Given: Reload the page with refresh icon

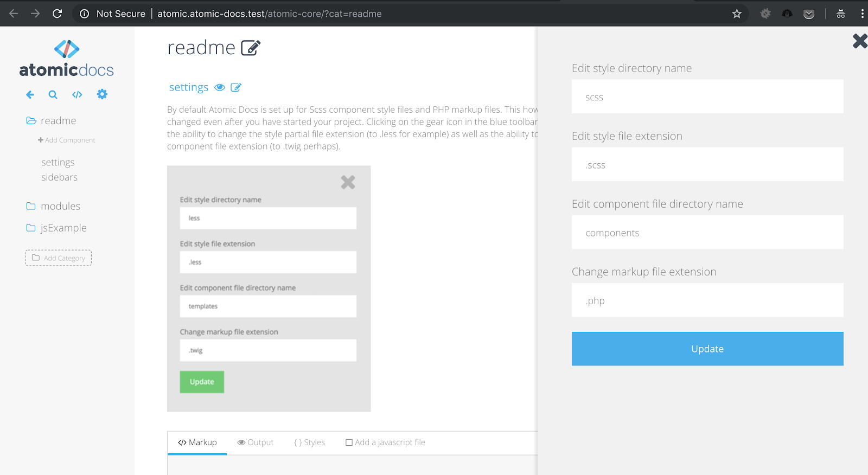Looking at the screenshot, I should [57, 14].
